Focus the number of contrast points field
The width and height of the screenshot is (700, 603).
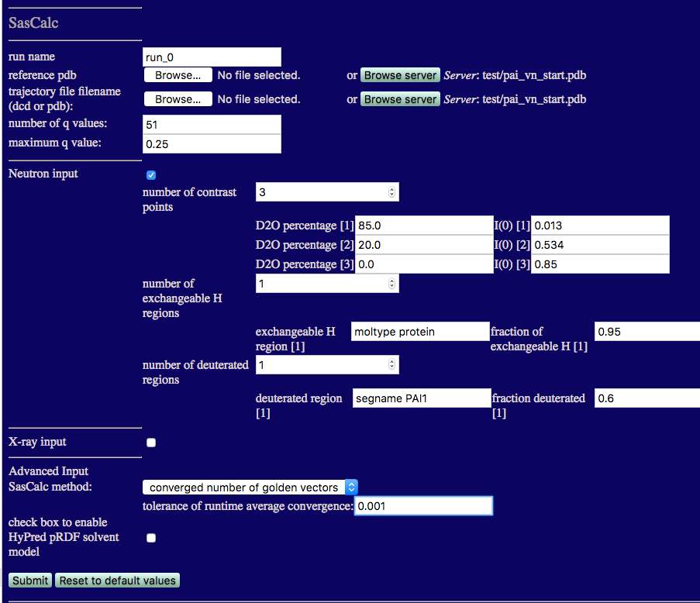point(327,192)
